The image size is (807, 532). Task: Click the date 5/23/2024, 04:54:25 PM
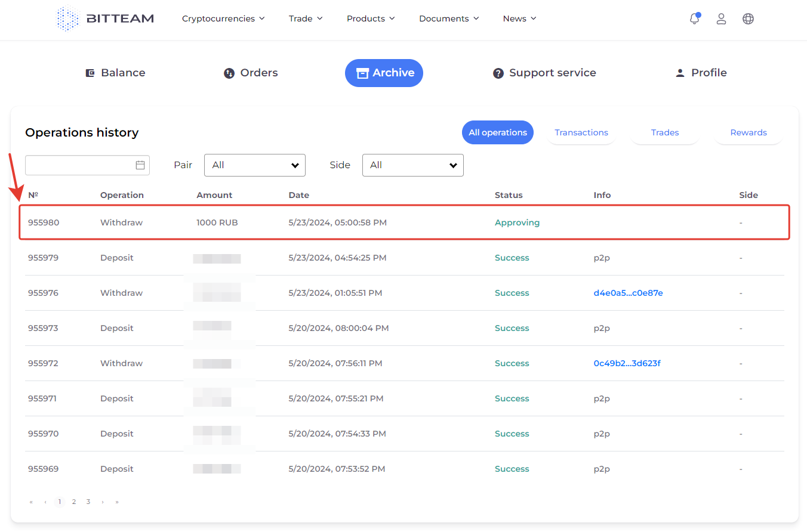(337, 258)
